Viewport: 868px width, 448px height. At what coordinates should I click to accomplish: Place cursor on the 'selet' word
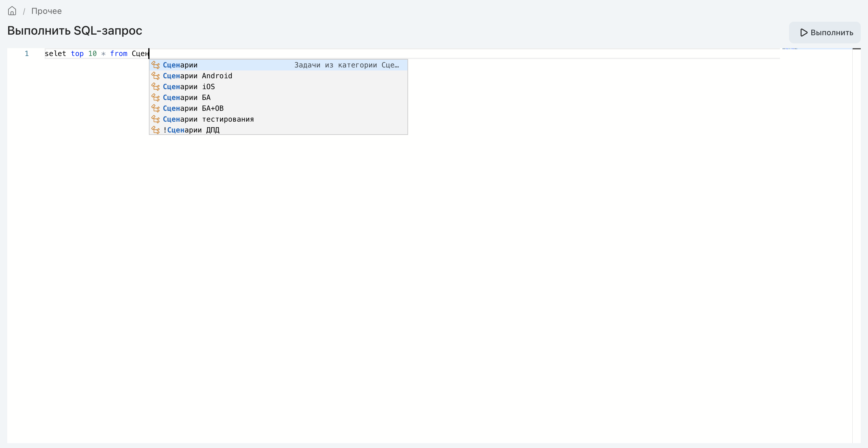click(x=55, y=54)
